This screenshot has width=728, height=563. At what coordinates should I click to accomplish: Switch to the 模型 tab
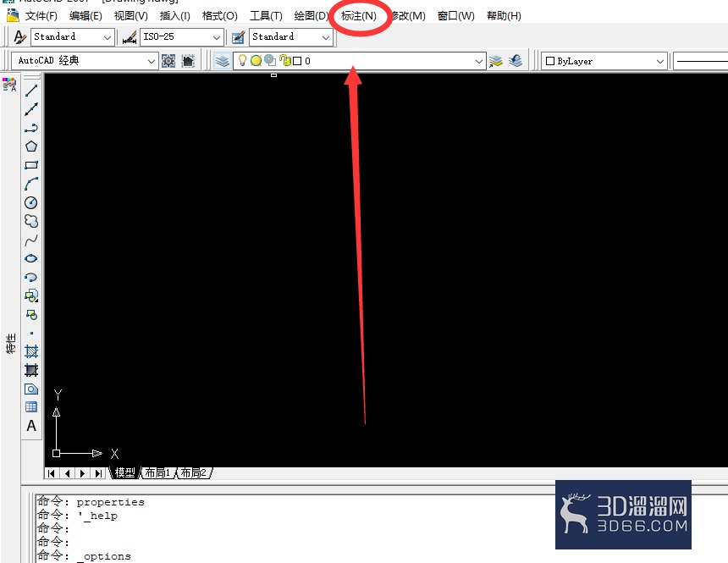click(124, 473)
